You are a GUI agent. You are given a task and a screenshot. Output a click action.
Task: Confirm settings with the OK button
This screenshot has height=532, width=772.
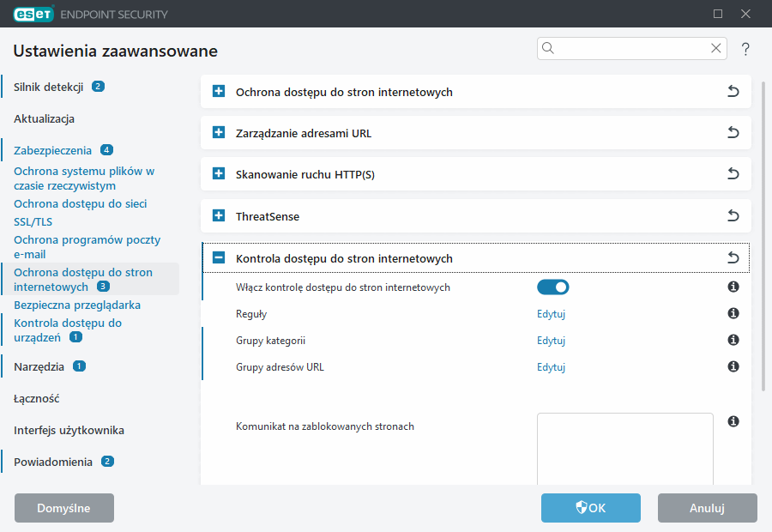tap(590, 508)
